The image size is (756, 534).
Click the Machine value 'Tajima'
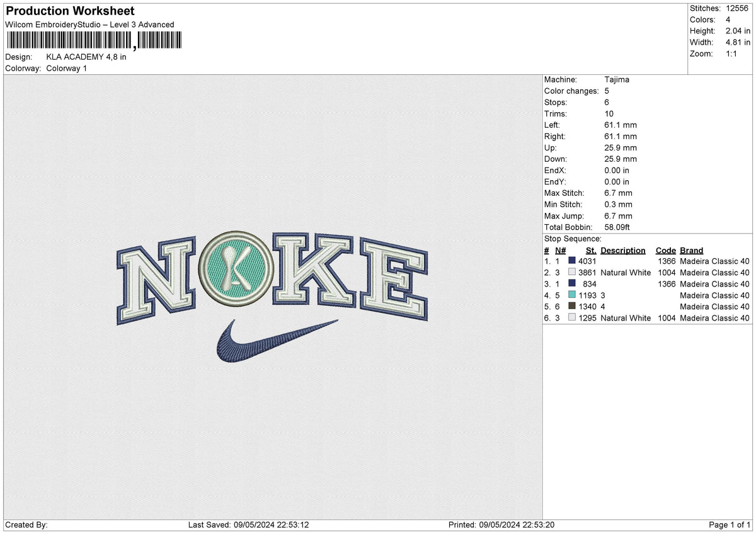(x=617, y=79)
